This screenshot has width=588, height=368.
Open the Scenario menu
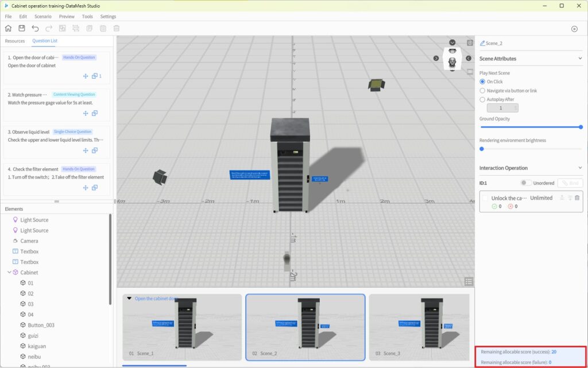[42, 17]
